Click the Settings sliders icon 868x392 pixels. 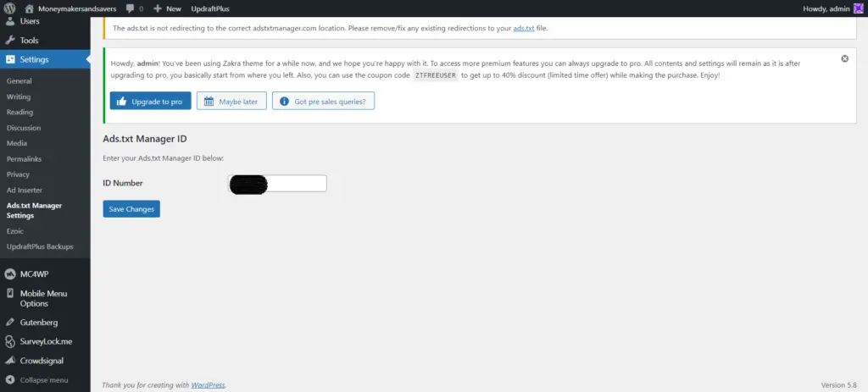point(9,59)
